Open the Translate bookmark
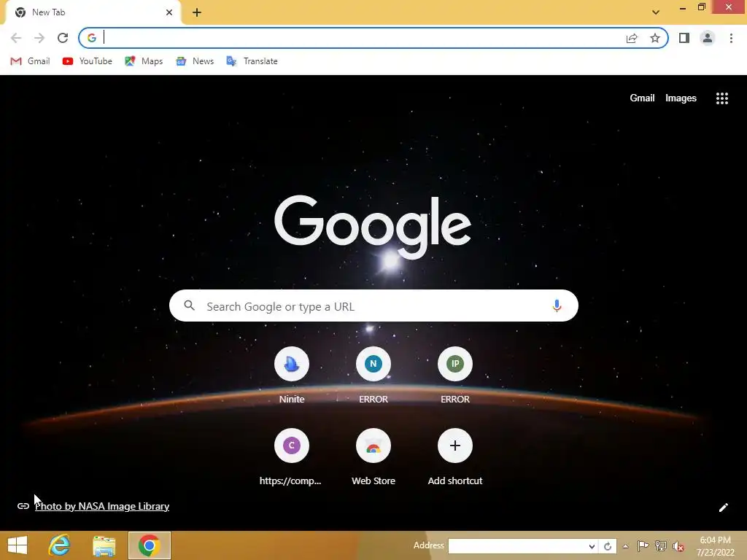This screenshot has height=560, width=747. point(252,61)
